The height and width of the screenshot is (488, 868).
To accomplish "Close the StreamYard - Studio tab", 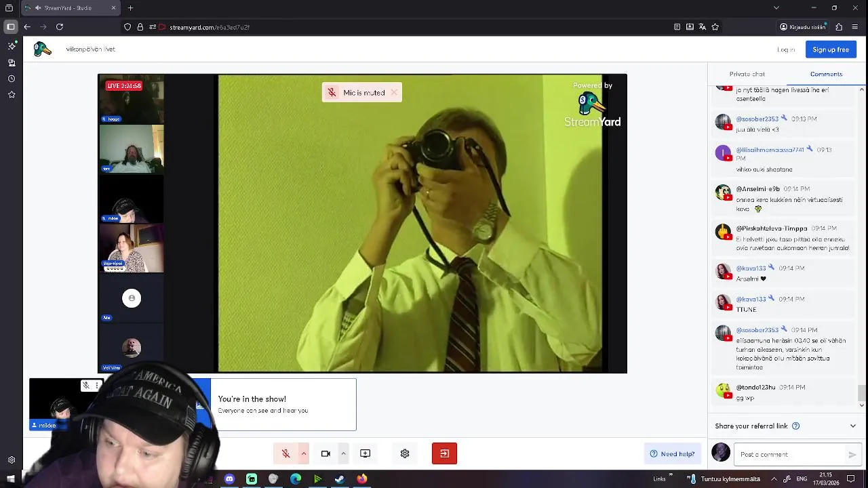I will coord(113,8).
